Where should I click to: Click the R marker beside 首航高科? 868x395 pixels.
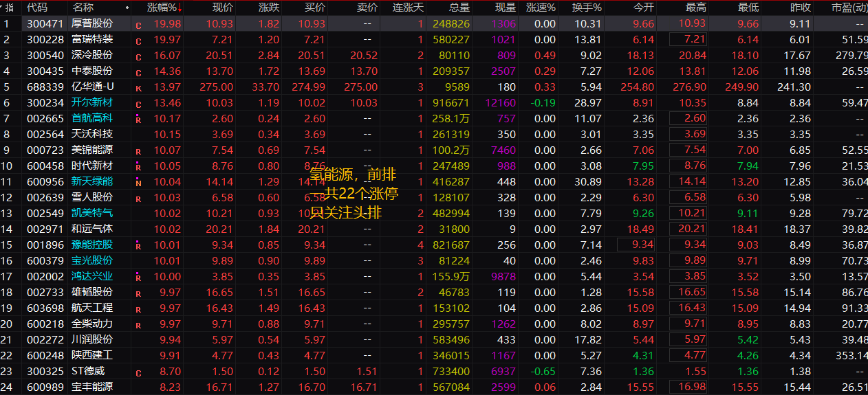point(138,119)
